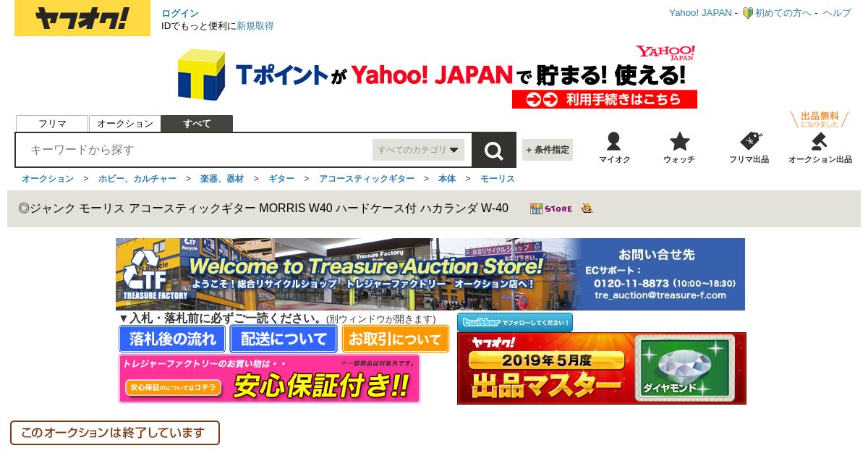Click 楽器、器材 breadcrumb
The width and height of the screenshot is (868, 456).
pos(222,179)
